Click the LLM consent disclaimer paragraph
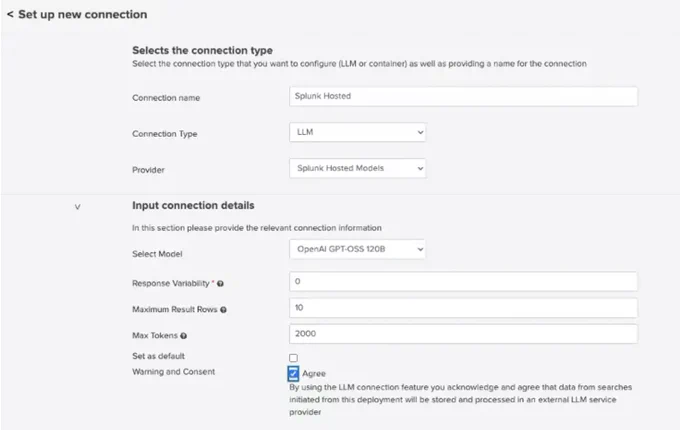Image resolution: width=680 pixels, height=430 pixels. pyautogui.click(x=461, y=400)
